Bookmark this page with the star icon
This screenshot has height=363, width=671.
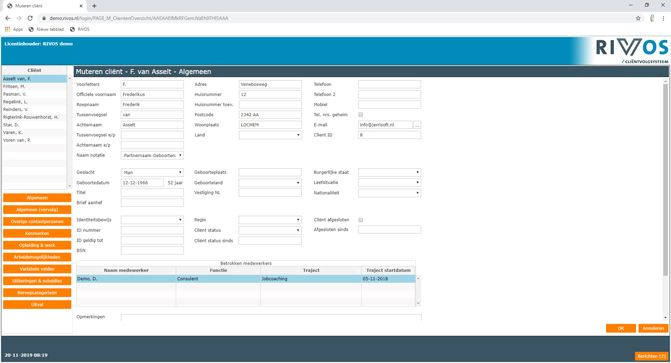coord(638,18)
